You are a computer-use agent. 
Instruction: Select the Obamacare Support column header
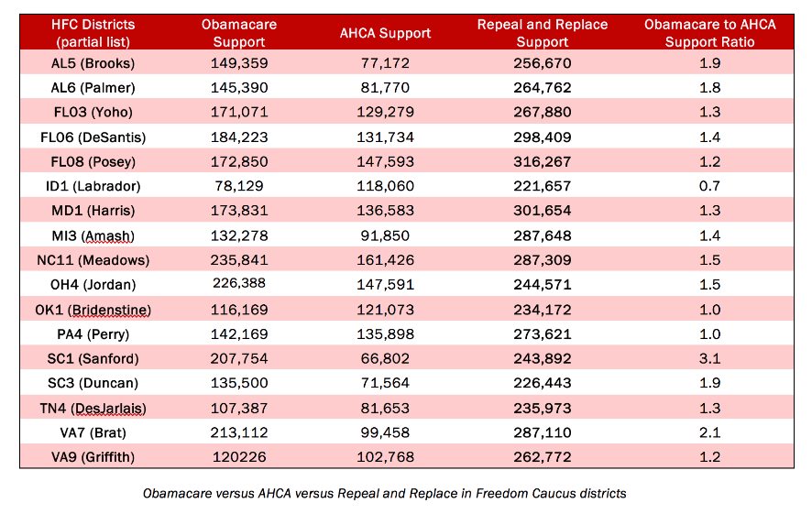coord(239,33)
